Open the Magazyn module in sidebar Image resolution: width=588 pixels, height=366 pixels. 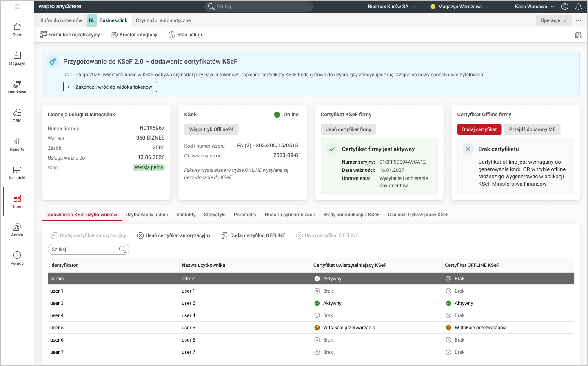point(17,58)
